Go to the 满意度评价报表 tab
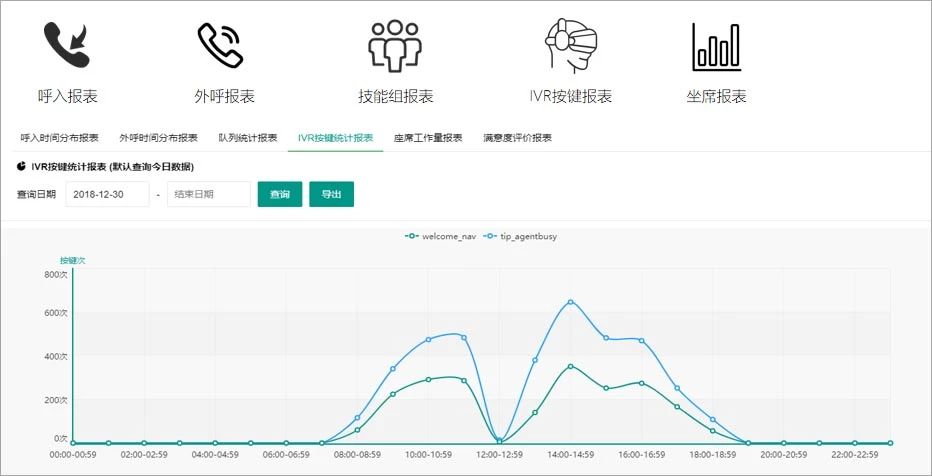The width and height of the screenshot is (932, 476). 517,138
